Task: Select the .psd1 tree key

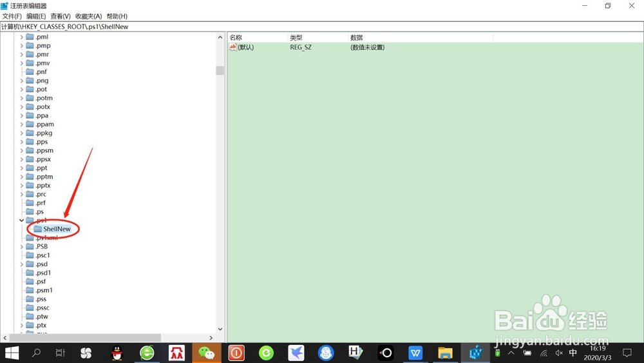Action: pyautogui.click(x=43, y=273)
